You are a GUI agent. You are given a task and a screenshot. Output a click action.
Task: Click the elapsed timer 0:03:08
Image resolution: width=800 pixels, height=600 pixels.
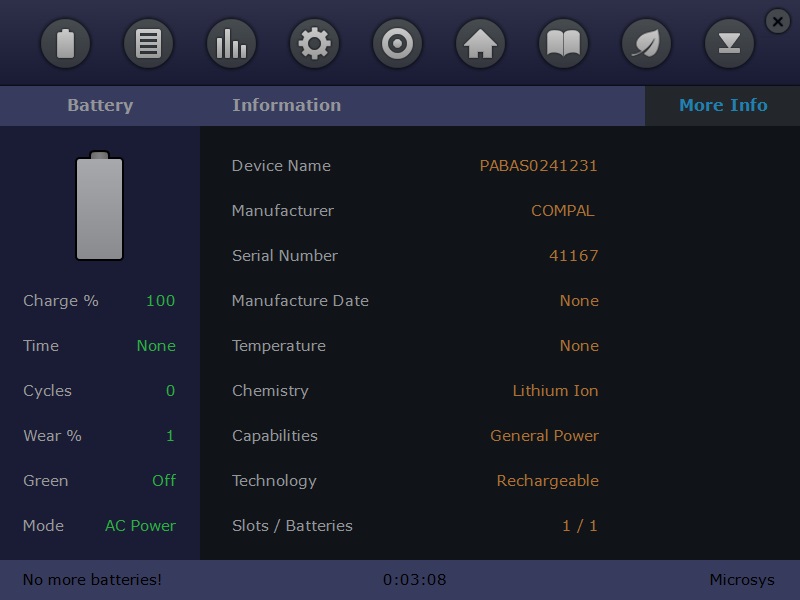pos(413,579)
